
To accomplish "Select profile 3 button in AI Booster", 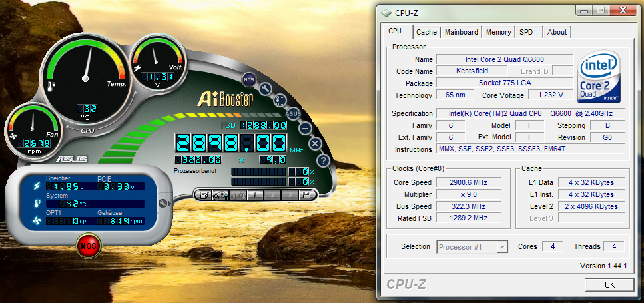I will click(x=289, y=195).
